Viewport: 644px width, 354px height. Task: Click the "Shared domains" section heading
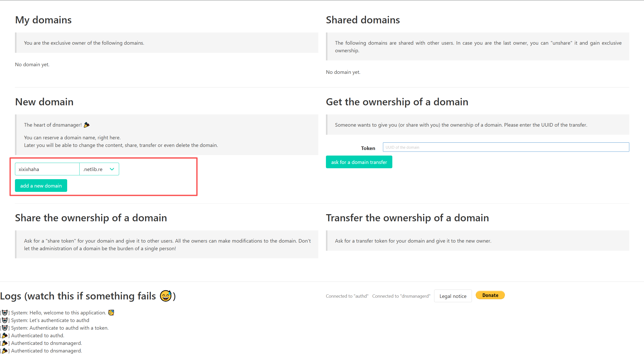click(x=363, y=20)
